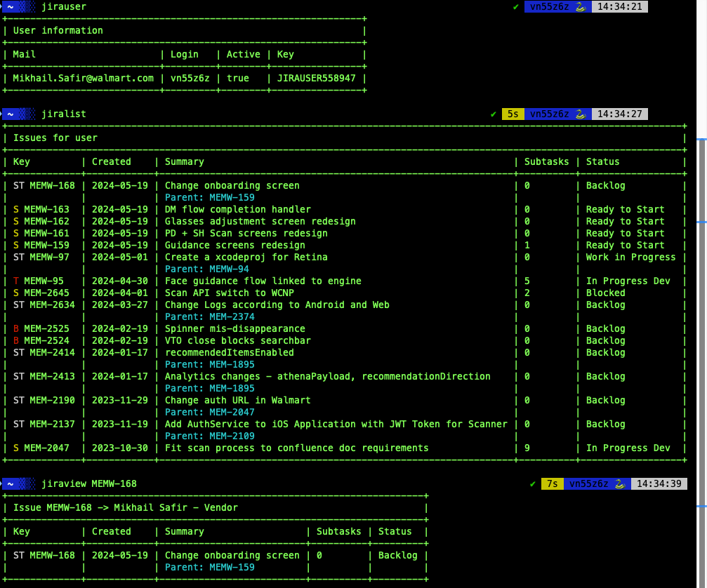
Task: Click the green checkmark next to the 7s badge
Action: click(533, 483)
